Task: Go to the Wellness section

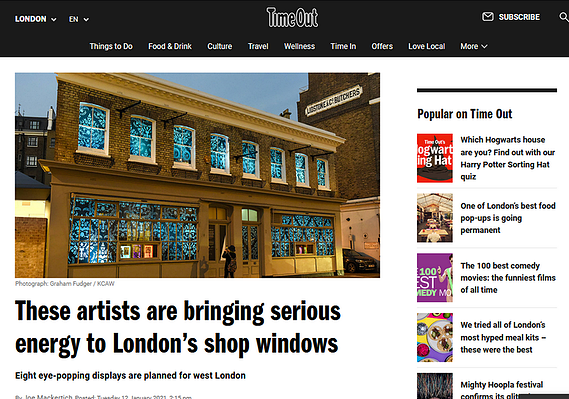Action: pos(299,46)
